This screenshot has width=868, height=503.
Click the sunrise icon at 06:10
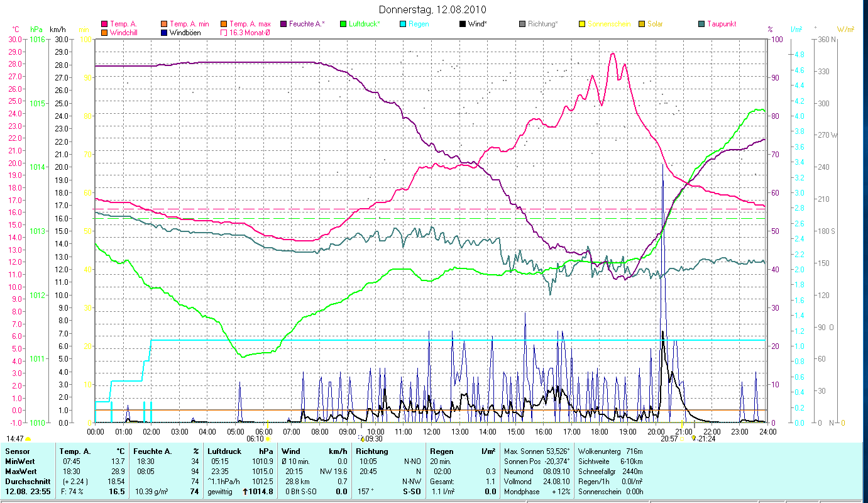(268, 439)
